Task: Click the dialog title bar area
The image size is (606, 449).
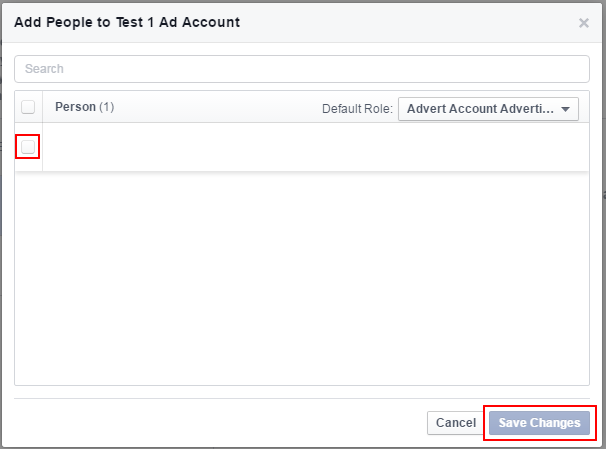Action: 302,23
